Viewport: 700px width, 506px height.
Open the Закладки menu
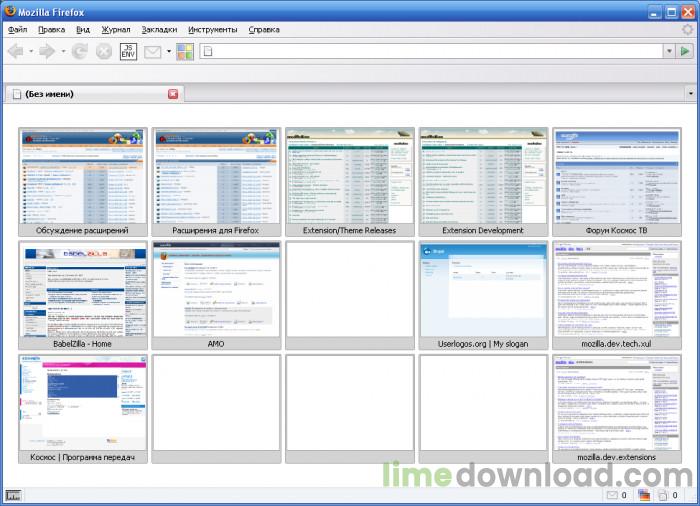(159, 30)
